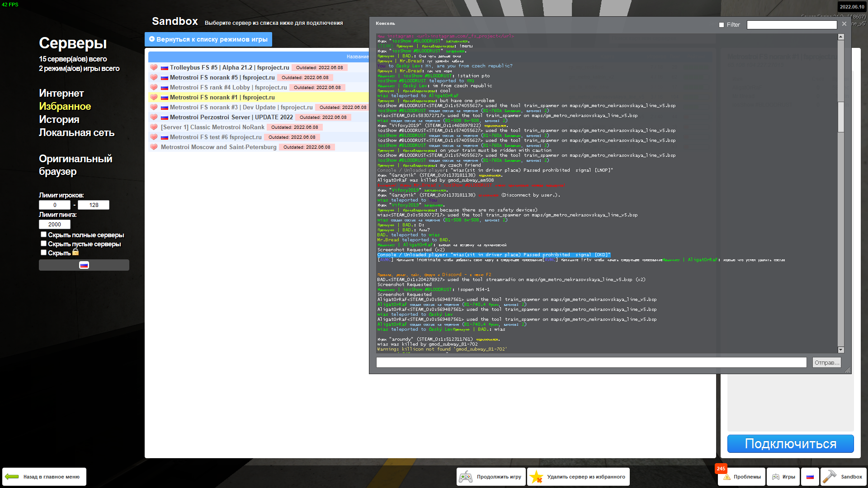
Task: Open the История server category
Action: 59,119
